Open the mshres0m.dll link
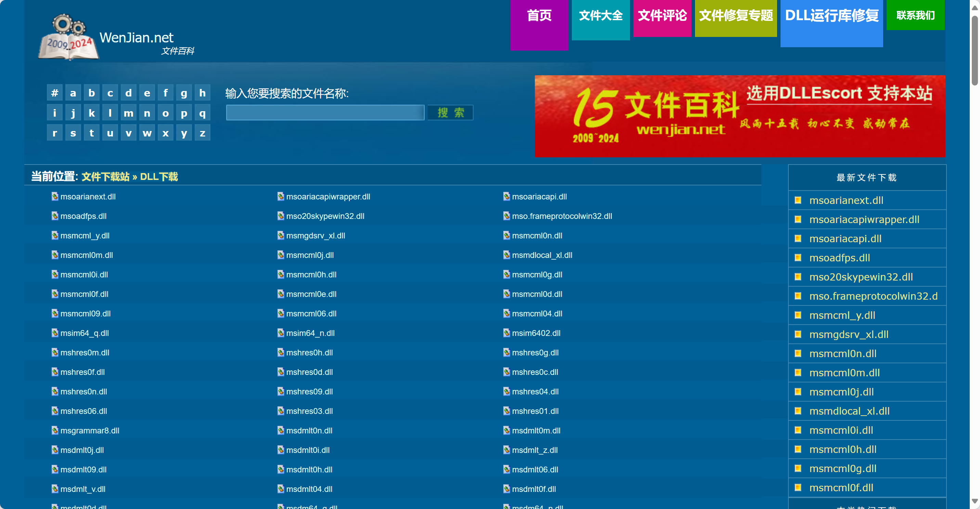980x509 pixels. tap(85, 352)
